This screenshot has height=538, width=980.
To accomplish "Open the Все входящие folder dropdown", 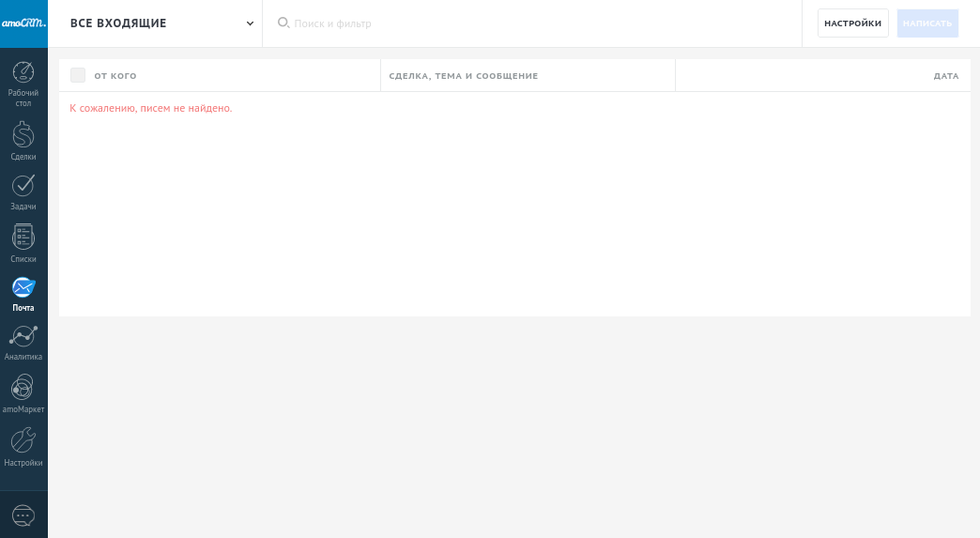I will pos(118,23).
